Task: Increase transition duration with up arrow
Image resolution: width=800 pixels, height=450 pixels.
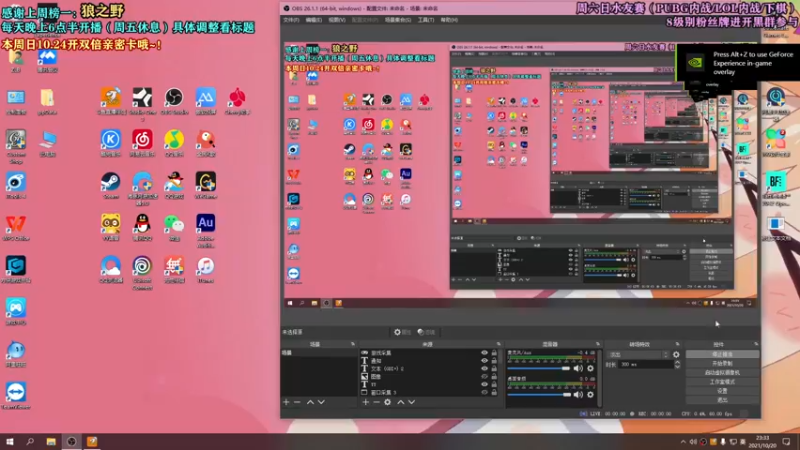Action: click(x=677, y=362)
